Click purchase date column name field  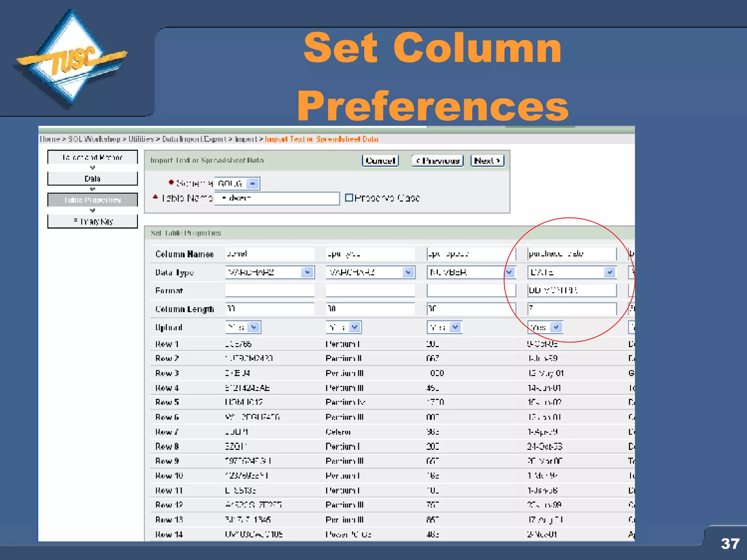(x=572, y=254)
